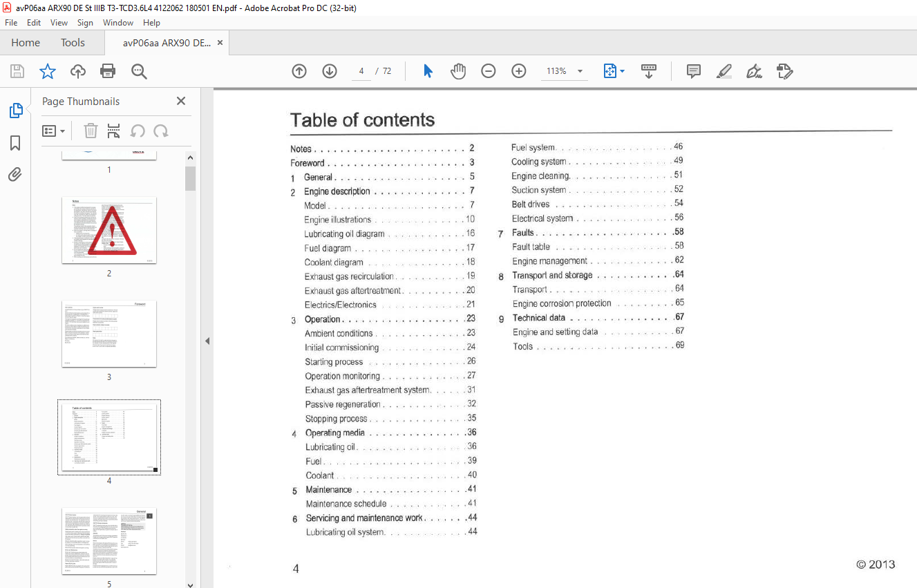Select page 5 thumbnail
This screenshot has height=588, width=917.
(x=109, y=541)
